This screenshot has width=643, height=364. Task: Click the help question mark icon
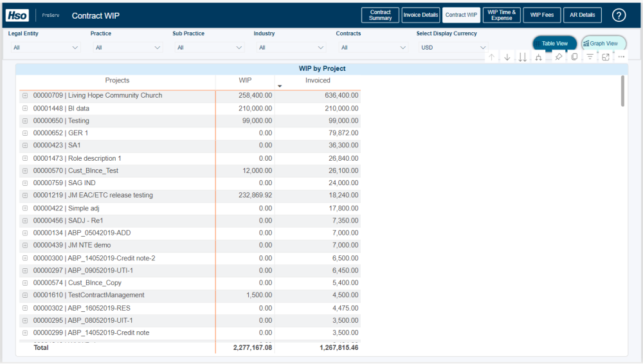click(619, 15)
